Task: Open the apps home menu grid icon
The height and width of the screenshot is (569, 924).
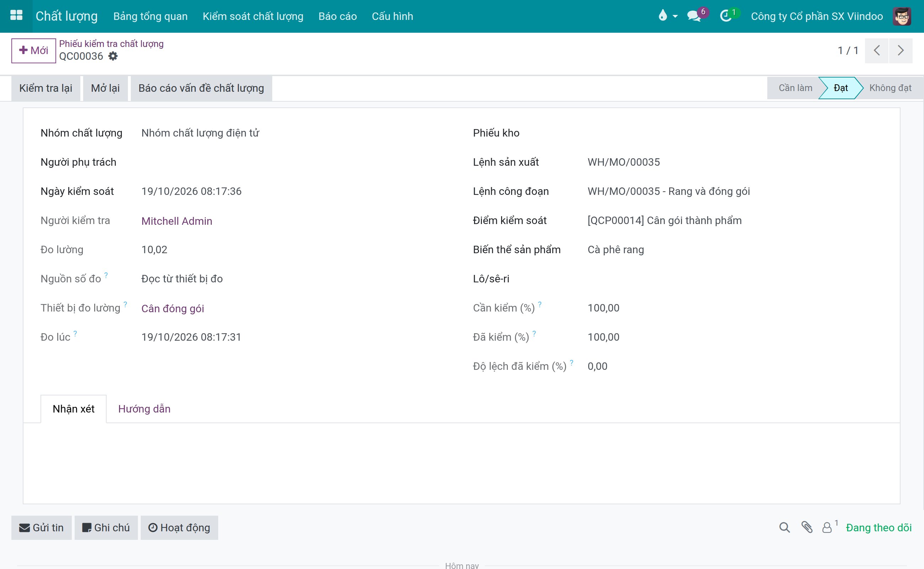Action: coord(16,16)
